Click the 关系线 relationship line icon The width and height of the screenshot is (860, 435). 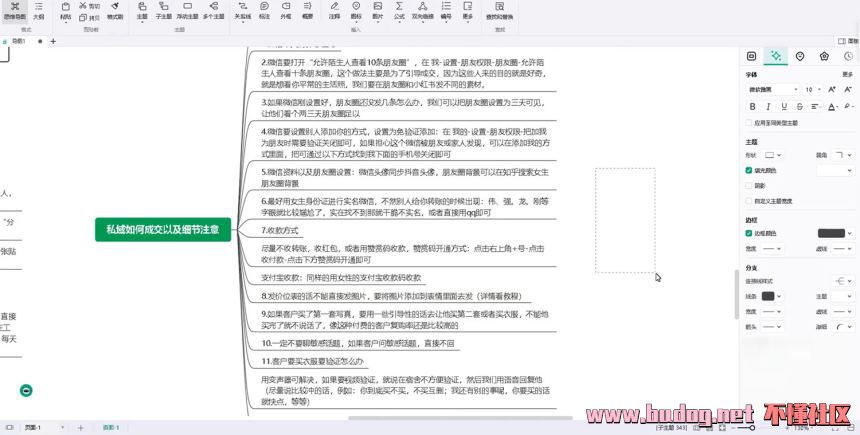point(243,11)
